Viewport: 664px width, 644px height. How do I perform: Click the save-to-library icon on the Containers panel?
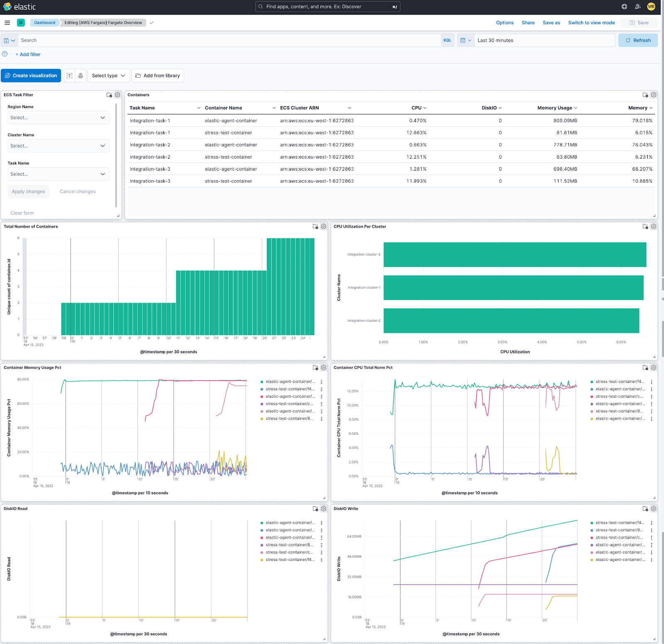[645, 95]
